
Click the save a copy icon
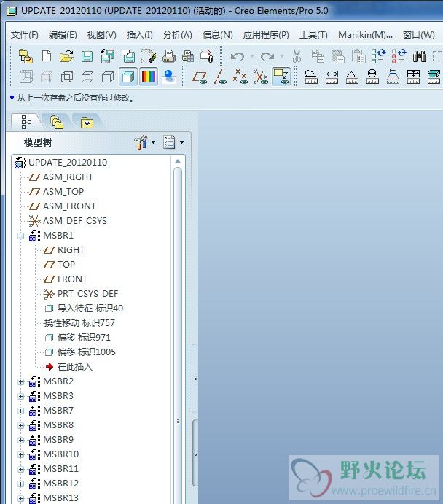click(x=107, y=56)
